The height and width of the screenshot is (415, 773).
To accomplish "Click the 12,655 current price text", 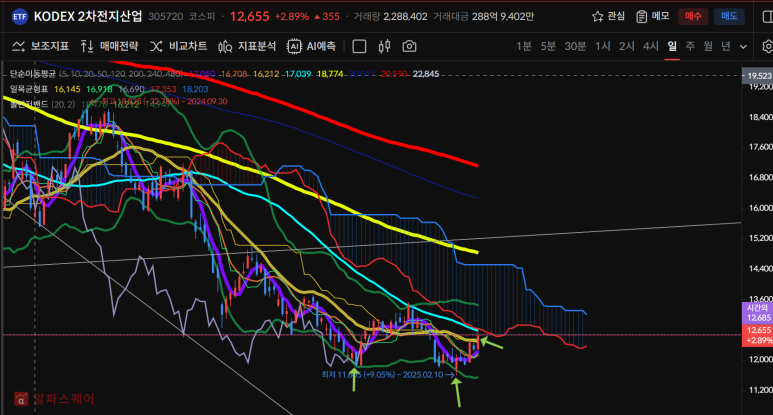I will pos(249,16).
